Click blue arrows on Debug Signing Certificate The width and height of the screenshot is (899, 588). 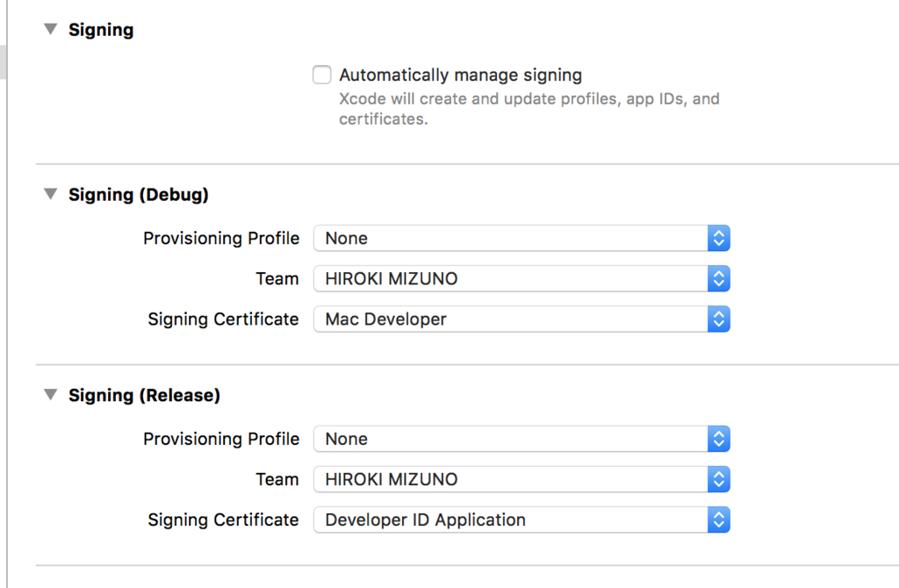(x=718, y=319)
